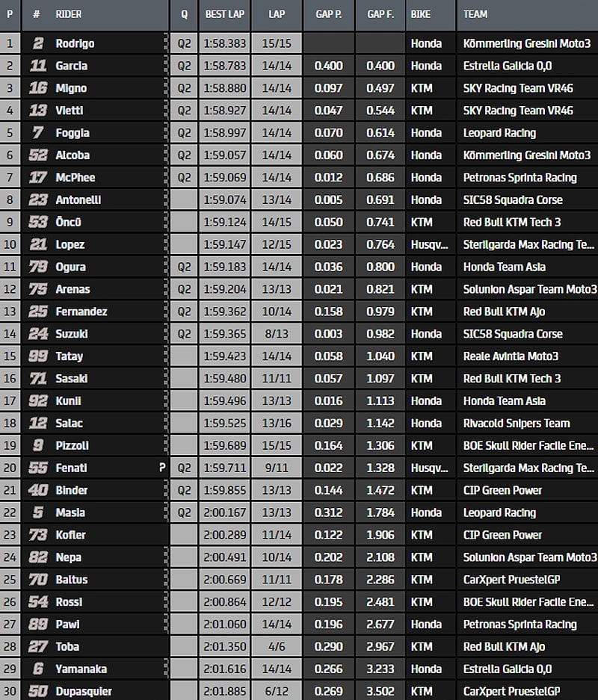Click rider number 79 badge for Ogura

(x=37, y=267)
